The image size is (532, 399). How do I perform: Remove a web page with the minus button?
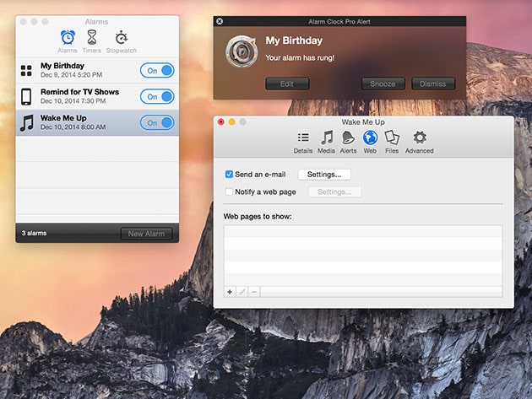coord(254,292)
